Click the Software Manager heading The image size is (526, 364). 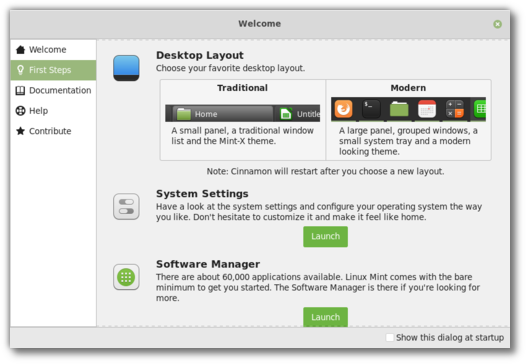208,264
